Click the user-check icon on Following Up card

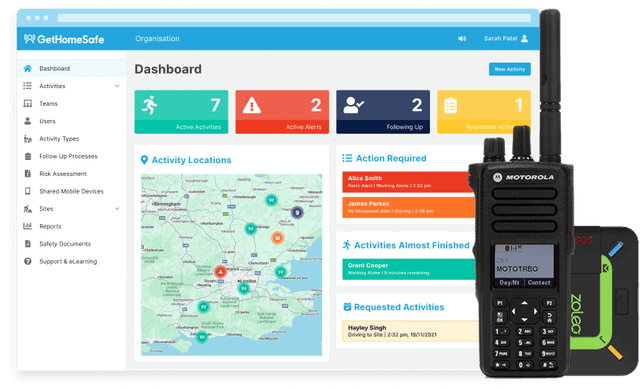(353, 105)
